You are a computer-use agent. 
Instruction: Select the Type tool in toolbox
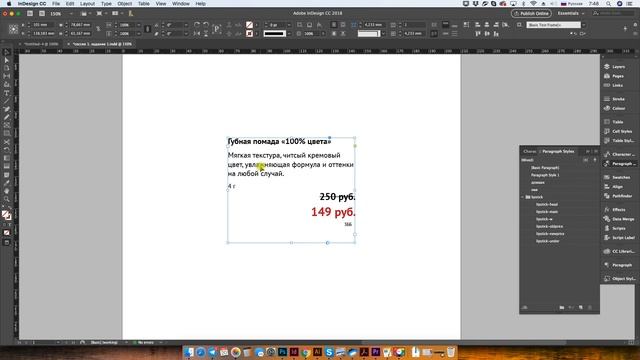coord(7,93)
